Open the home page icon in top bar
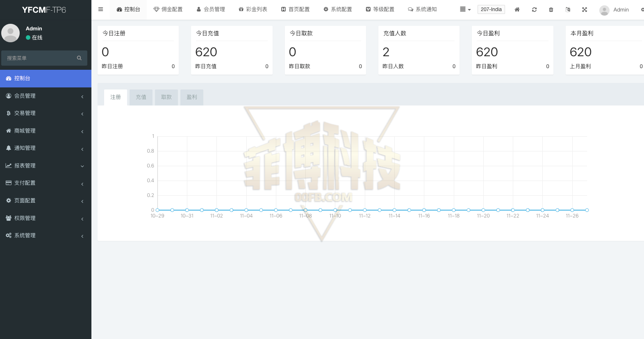644x339 pixels. tap(517, 9)
